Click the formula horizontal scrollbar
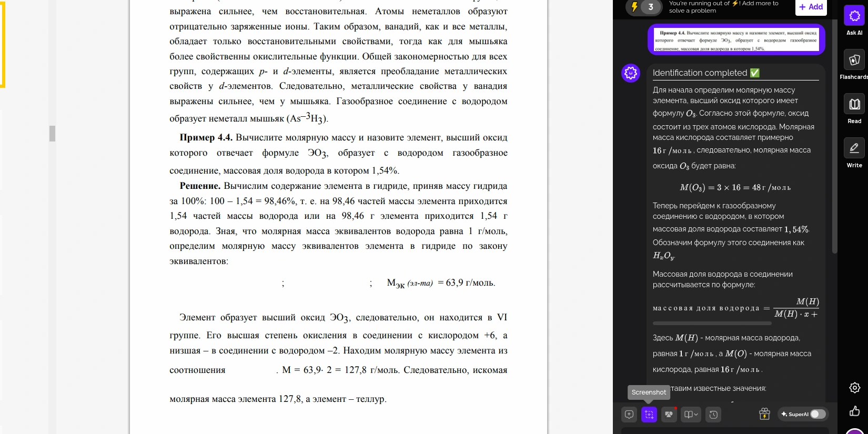The height and width of the screenshot is (434, 868). tap(712, 323)
